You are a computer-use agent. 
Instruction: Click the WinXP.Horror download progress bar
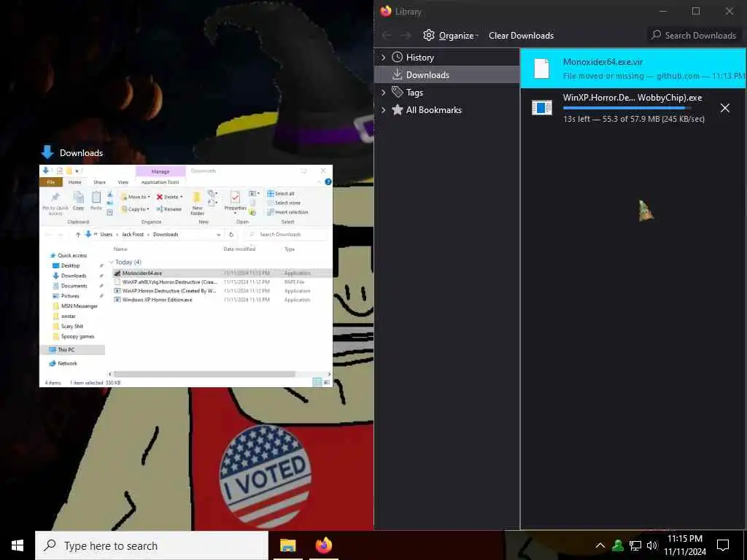click(627, 108)
